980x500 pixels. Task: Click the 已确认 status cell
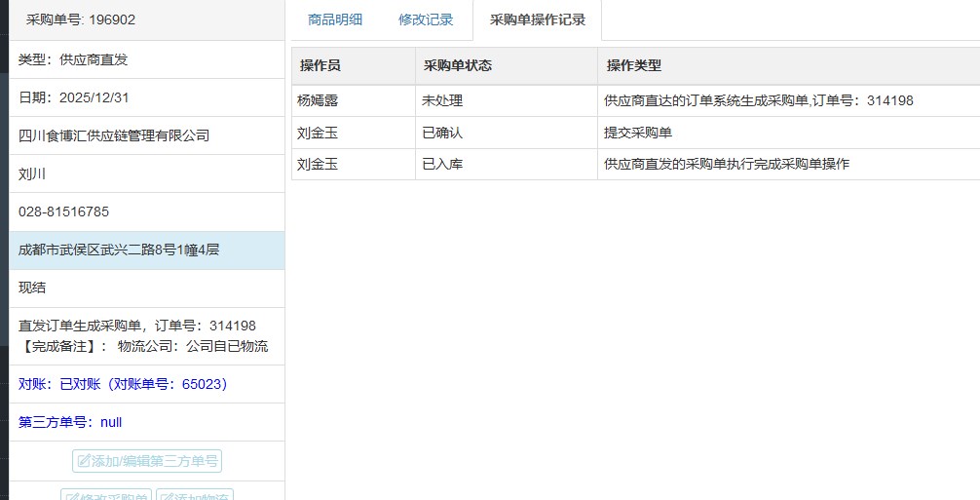point(442,133)
